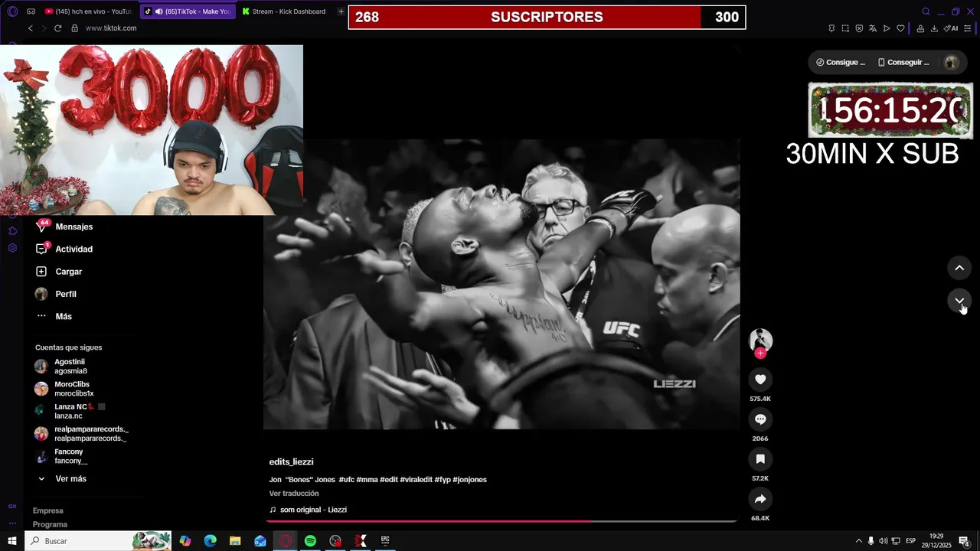Image resolution: width=980 pixels, height=551 pixels.
Task: Open Microsoft Edge from the taskbar
Action: pyautogui.click(x=210, y=541)
